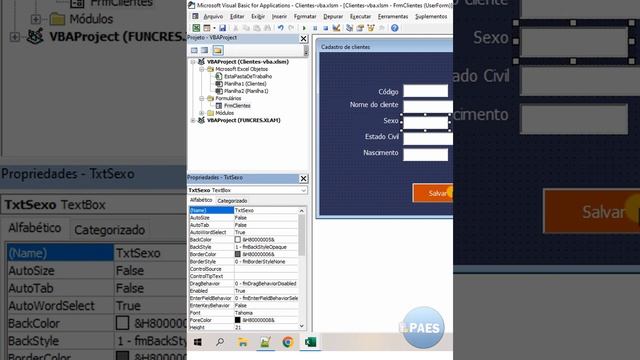Toggle the EnterKeyBehavior value False
The height and width of the screenshot is (360, 640).
267,306
